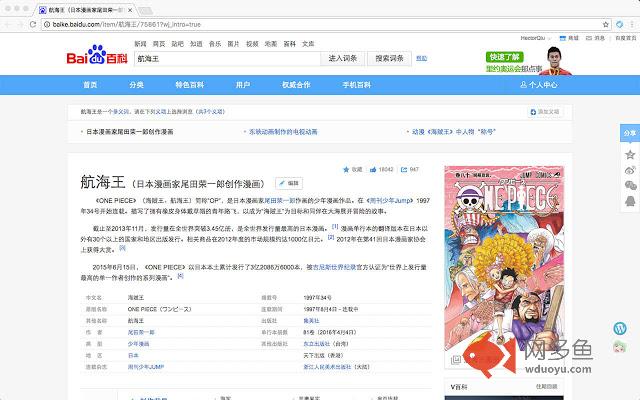Switch to 地图 in Baidu top links
Image resolution: width=640 pixels, height=400 pixels.
[271, 44]
